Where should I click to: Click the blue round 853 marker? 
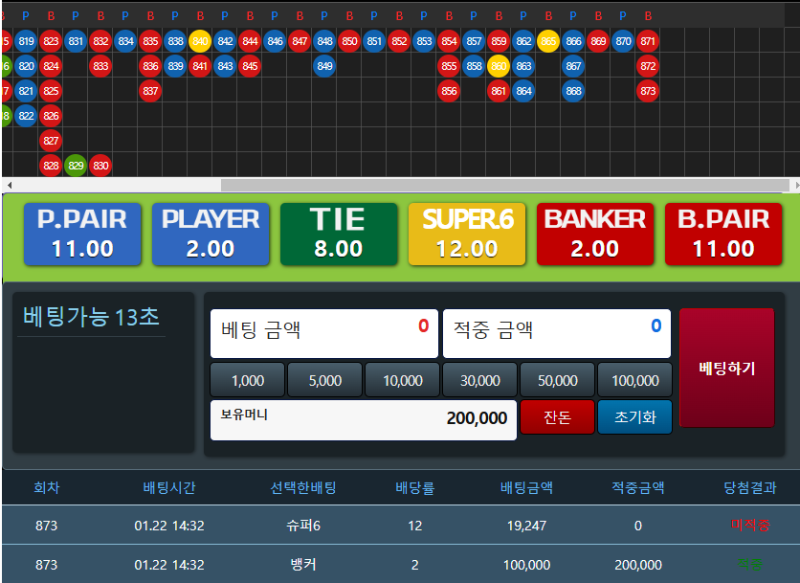[424, 41]
